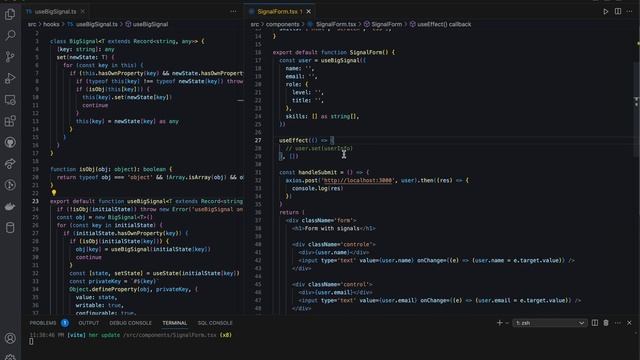Click 'export default function SignalForm()' line
Image resolution: width=640 pixels, height=360 pixels.
point(334,52)
